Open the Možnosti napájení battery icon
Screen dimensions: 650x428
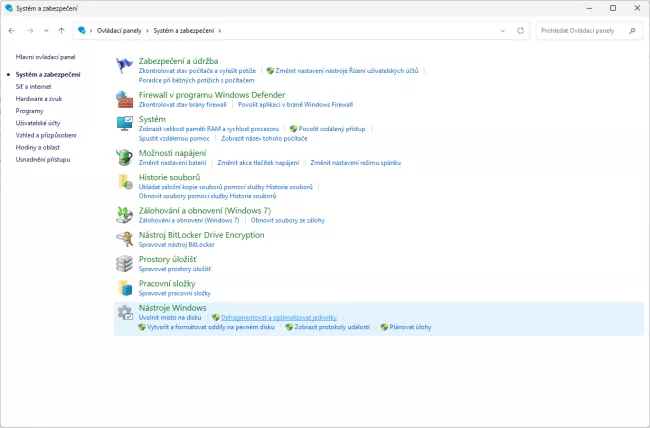click(124, 158)
